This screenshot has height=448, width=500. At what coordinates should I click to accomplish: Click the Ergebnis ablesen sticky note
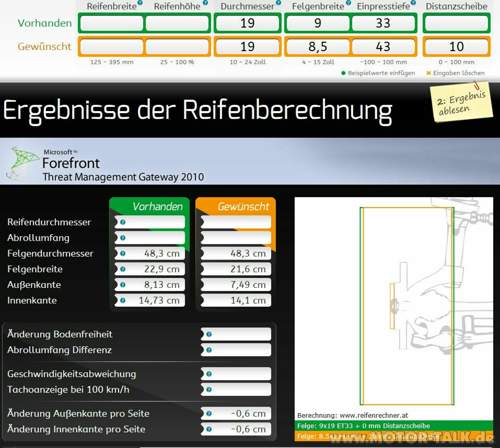[x=461, y=102]
